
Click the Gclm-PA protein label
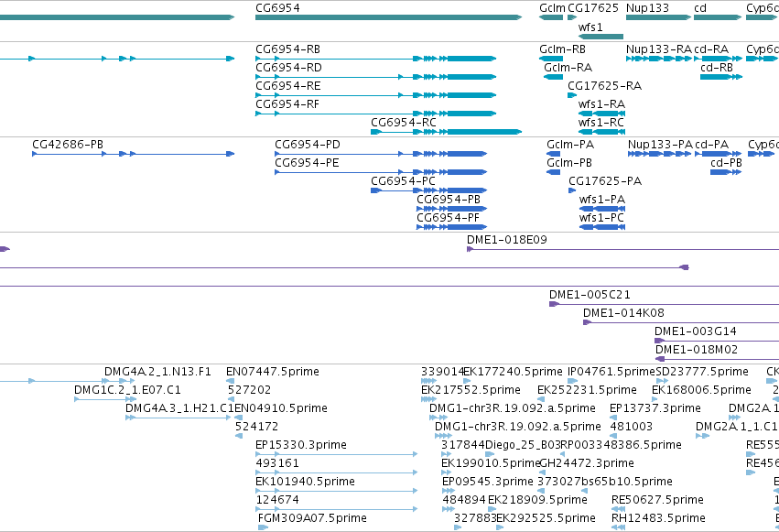[x=570, y=145]
